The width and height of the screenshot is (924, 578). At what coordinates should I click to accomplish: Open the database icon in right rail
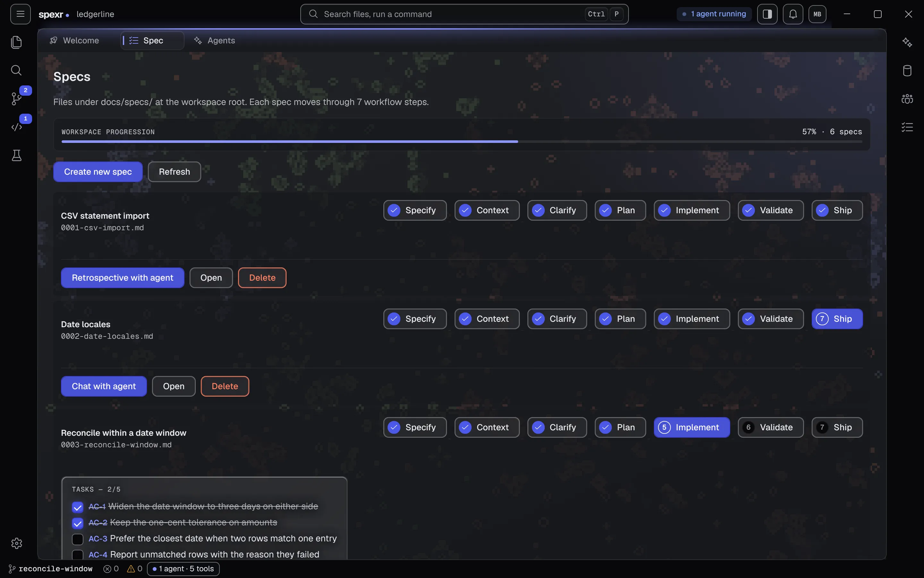tap(907, 70)
